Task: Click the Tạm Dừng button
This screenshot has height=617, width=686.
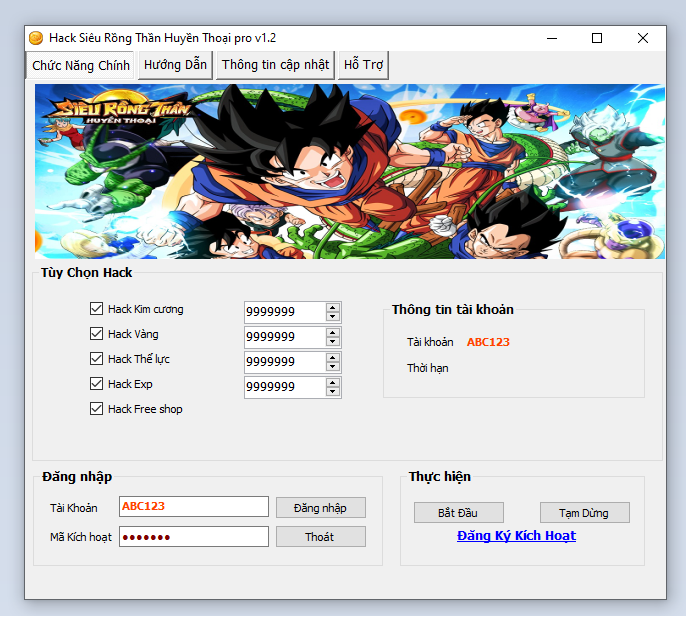Action: (584, 513)
